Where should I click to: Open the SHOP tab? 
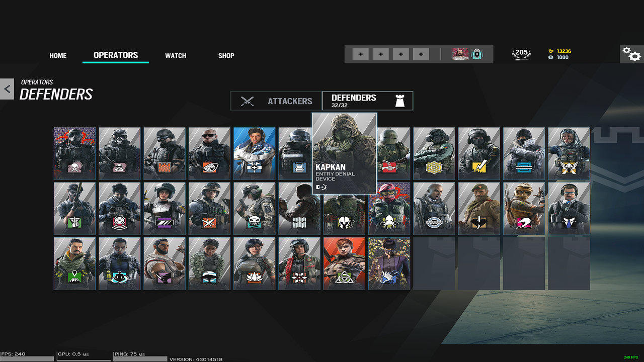[226, 56]
